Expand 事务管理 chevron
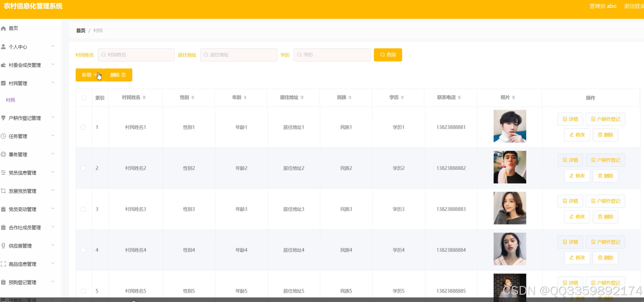Image resolution: width=644 pixels, height=302 pixels. pyautogui.click(x=53, y=154)
